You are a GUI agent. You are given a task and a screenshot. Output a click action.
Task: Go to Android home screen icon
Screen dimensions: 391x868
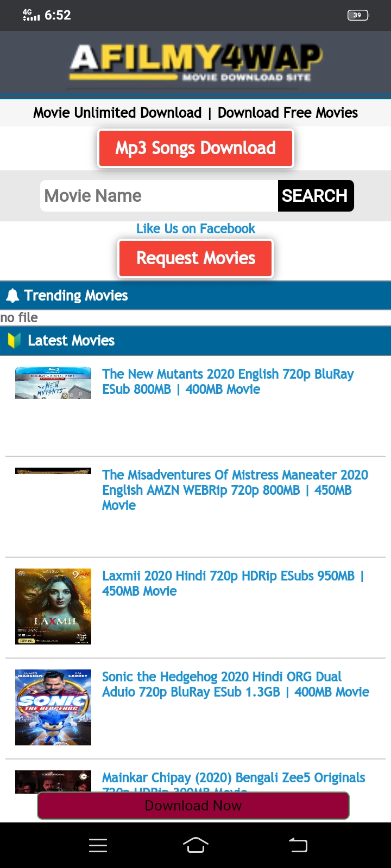(x=195, y=845)
